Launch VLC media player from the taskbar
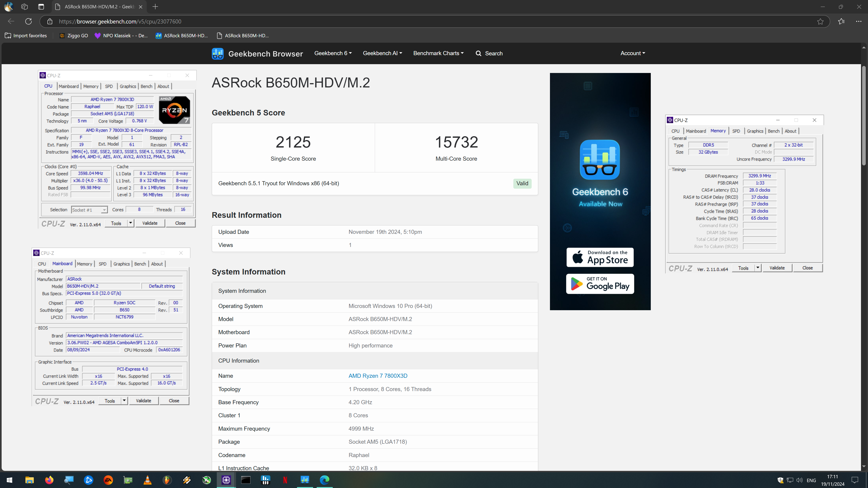Image resolution: width=868 pixels, height=488 pixels. [x=148, y=480]
